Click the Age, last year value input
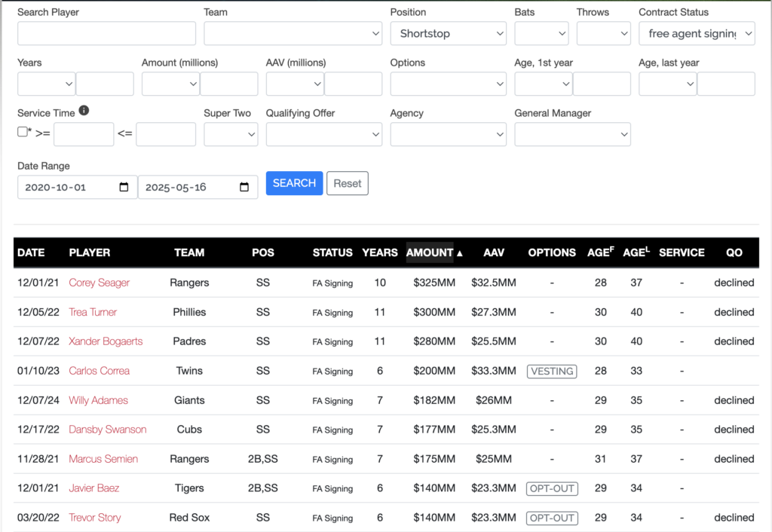 726,84
